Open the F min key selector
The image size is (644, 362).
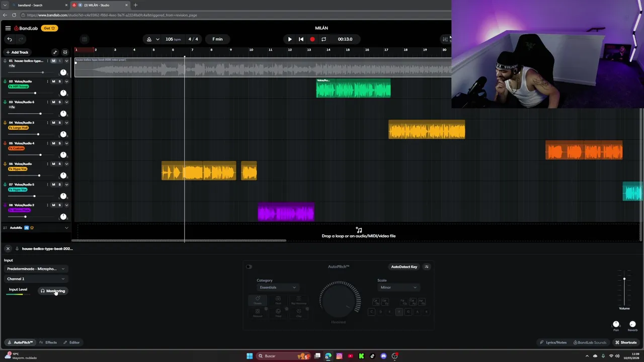pos(217,39)
